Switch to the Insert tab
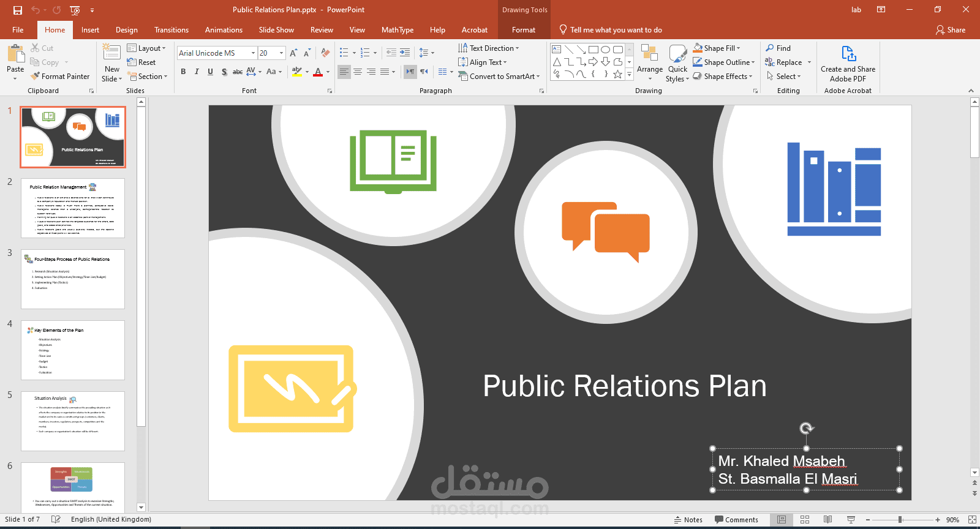980x529 pixels. [90, 30]
